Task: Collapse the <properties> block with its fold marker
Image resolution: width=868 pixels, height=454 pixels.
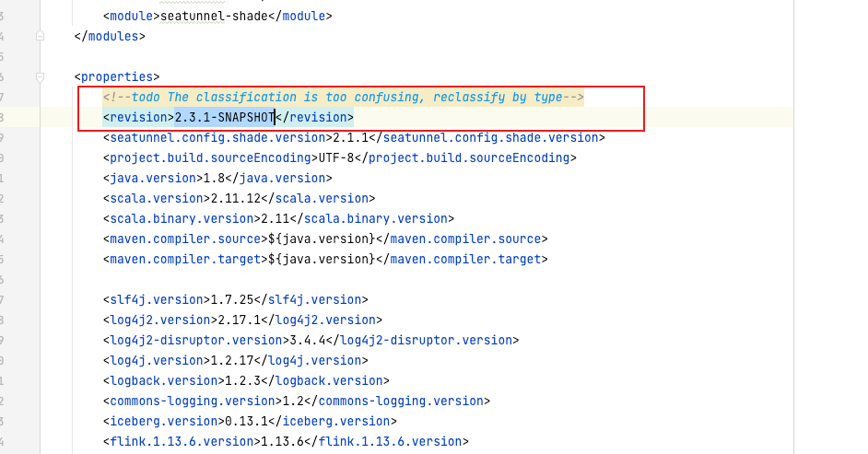Action: point(40,76)
